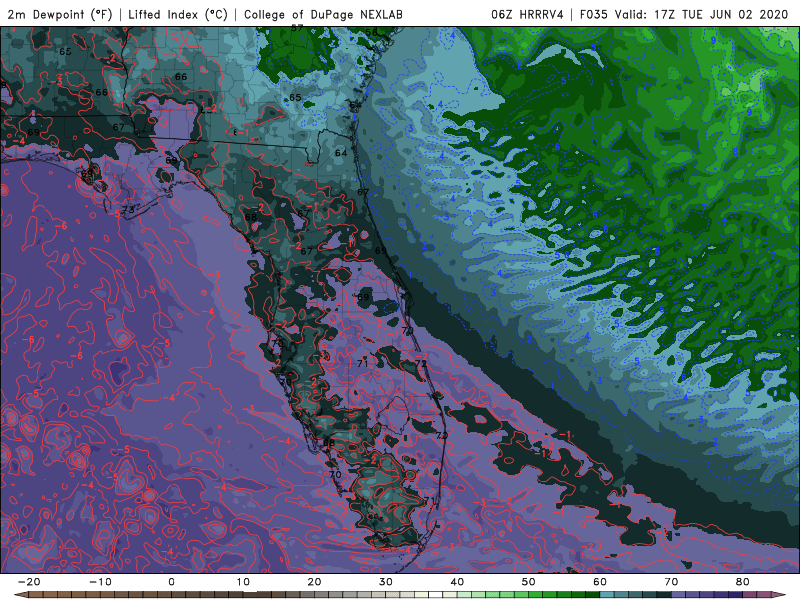Click the Lifted Index (°C) title label
The image size is (800, 600).
(x=178, y=14)
